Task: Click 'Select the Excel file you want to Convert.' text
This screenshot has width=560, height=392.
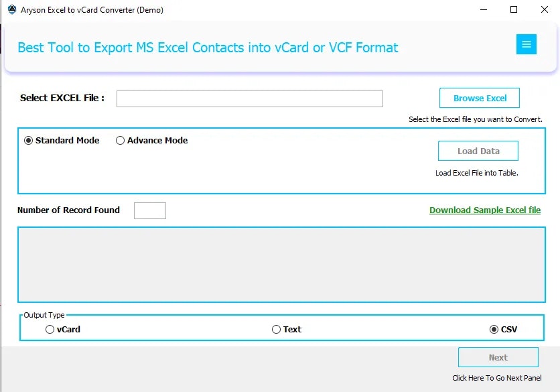Action: pos(476,119)
